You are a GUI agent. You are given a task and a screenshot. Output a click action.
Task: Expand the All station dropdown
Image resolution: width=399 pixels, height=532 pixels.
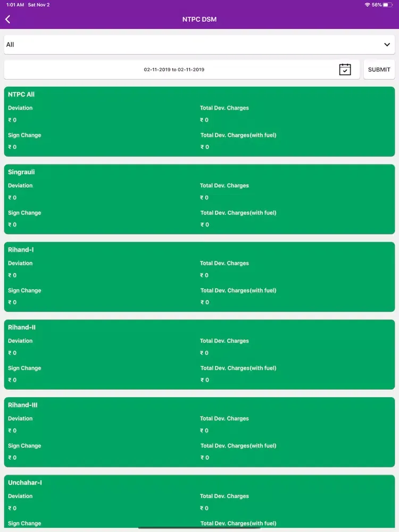[x=199, y=45]
